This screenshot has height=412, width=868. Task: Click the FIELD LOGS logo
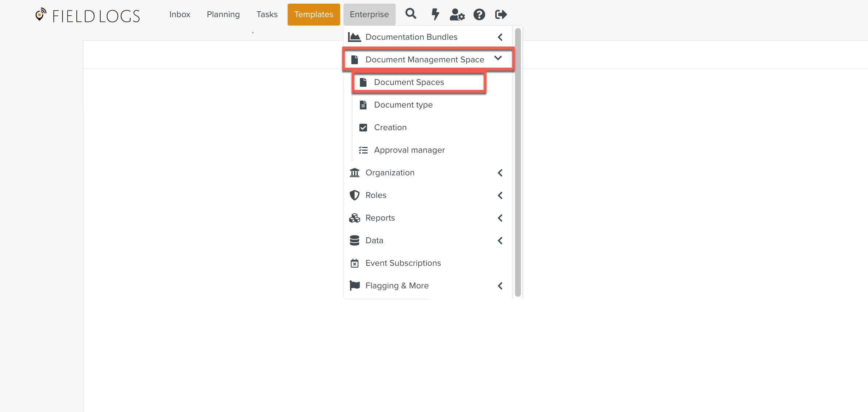[x=88, y=15]
